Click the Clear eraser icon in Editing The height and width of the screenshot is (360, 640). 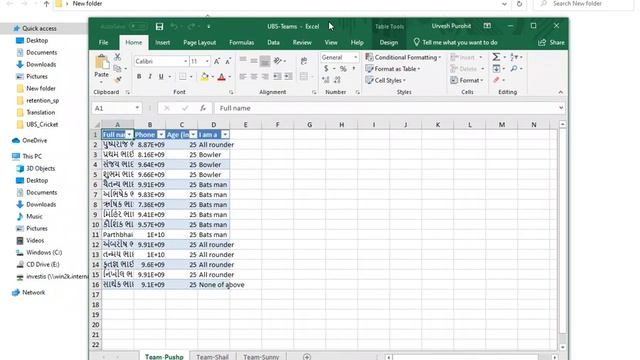[x=496, y=80]
